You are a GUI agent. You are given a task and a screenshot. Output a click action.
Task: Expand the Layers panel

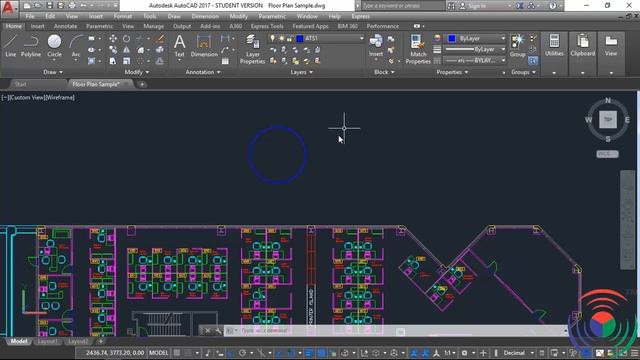click(302, 72)
